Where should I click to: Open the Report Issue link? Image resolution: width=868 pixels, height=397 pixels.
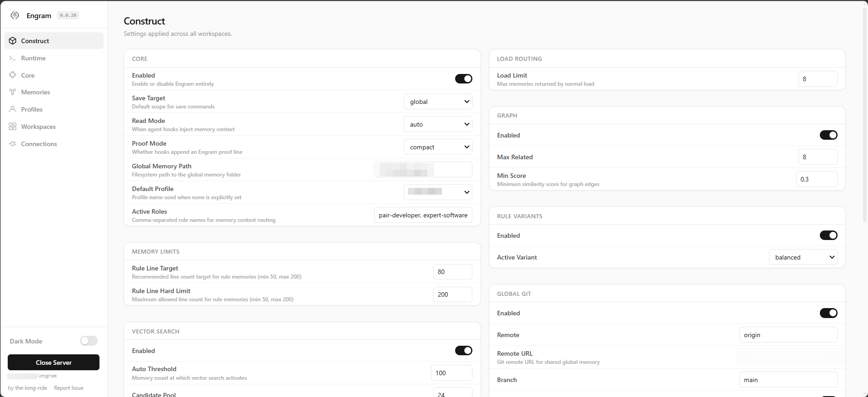pyautogui.click(x=69, y=388)
